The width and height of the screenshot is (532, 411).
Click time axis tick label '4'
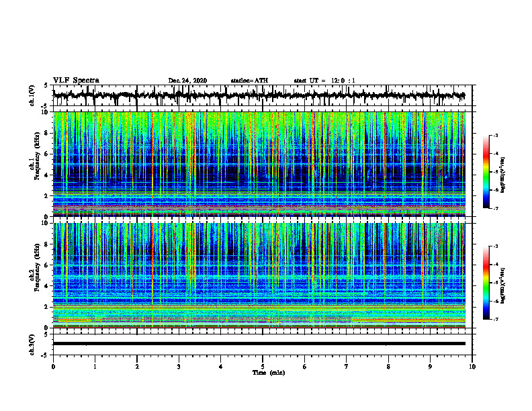pyautogui.click(x=221, y=367)
